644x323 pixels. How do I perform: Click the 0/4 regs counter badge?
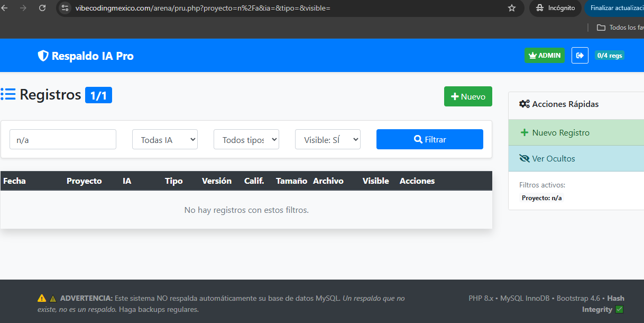[609, 55]
